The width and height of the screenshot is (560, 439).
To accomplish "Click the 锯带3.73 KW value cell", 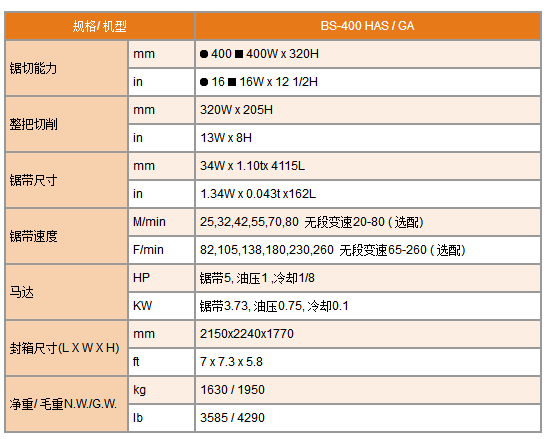I will (368, 306).
